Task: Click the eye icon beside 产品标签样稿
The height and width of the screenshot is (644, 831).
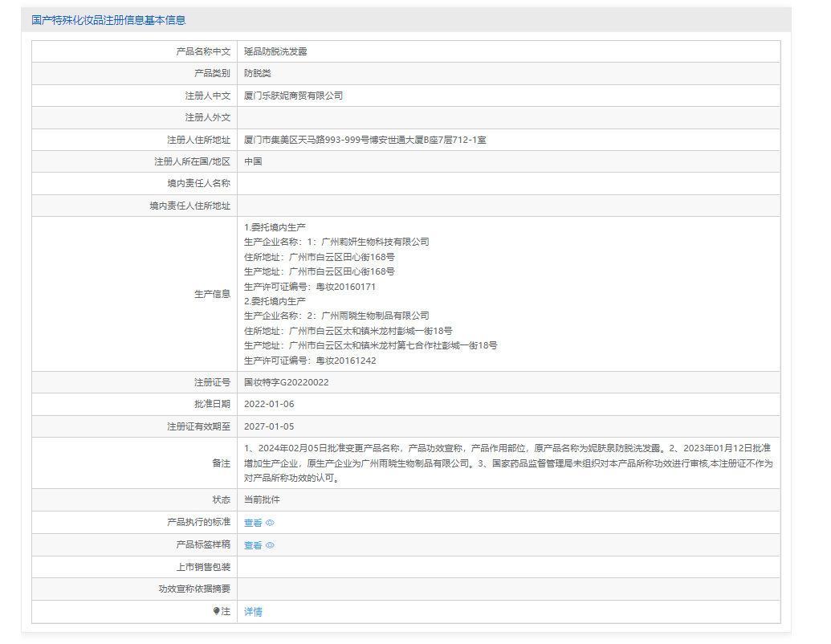Action: tap(271, 545)
